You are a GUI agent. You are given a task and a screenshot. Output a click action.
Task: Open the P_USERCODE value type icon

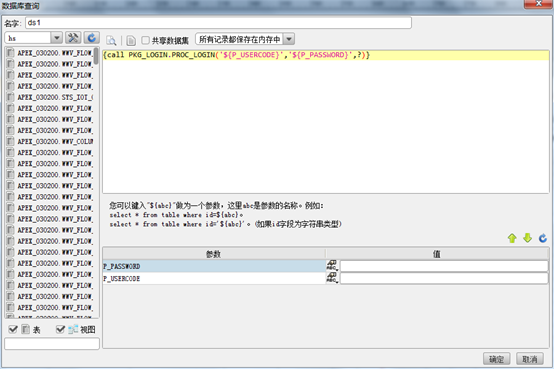(332, 278)
